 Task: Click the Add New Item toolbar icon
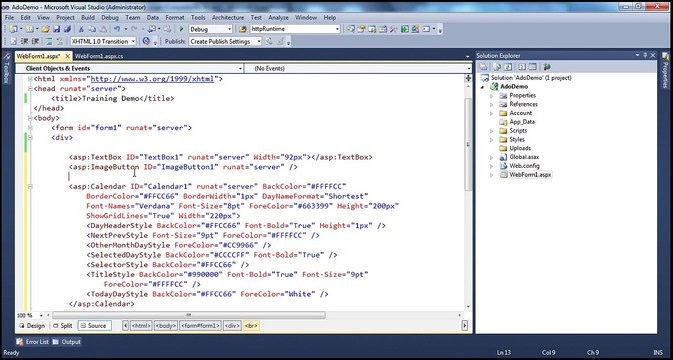point(29,29)
